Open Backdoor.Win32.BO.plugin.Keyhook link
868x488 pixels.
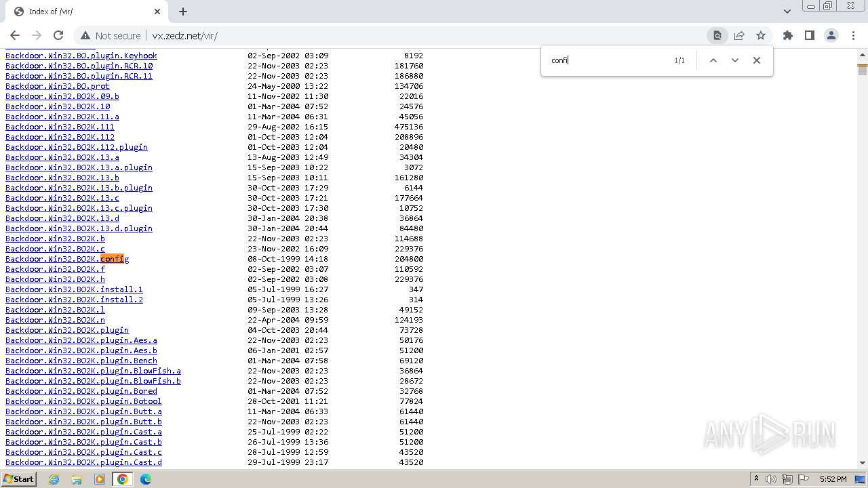[x=81, y=56]
